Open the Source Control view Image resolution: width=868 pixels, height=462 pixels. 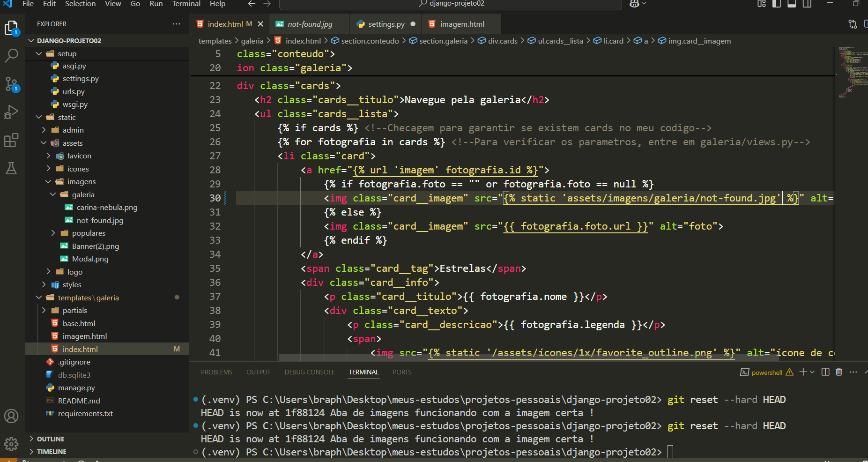[11, 84]
